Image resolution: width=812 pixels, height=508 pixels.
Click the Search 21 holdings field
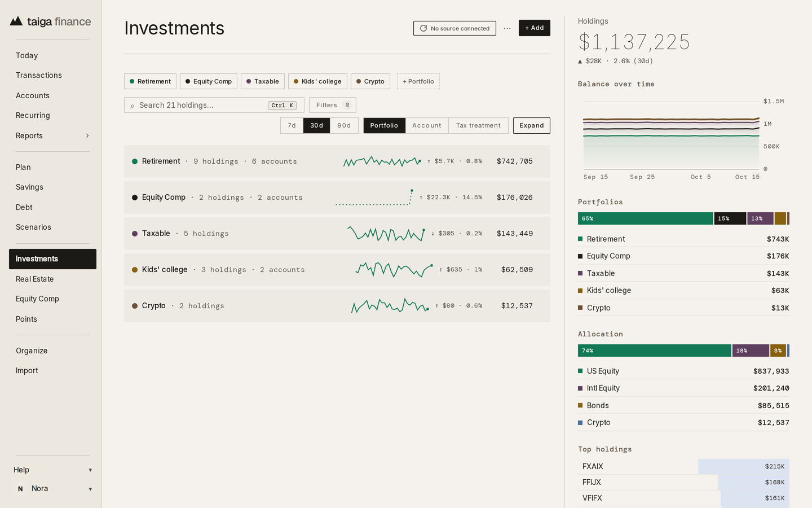point(214,105)
